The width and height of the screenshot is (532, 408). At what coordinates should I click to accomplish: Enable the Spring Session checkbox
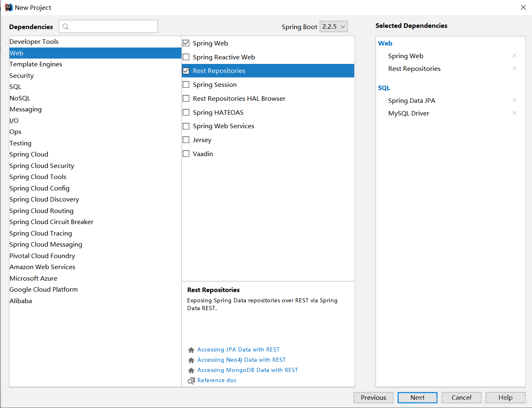186,84
